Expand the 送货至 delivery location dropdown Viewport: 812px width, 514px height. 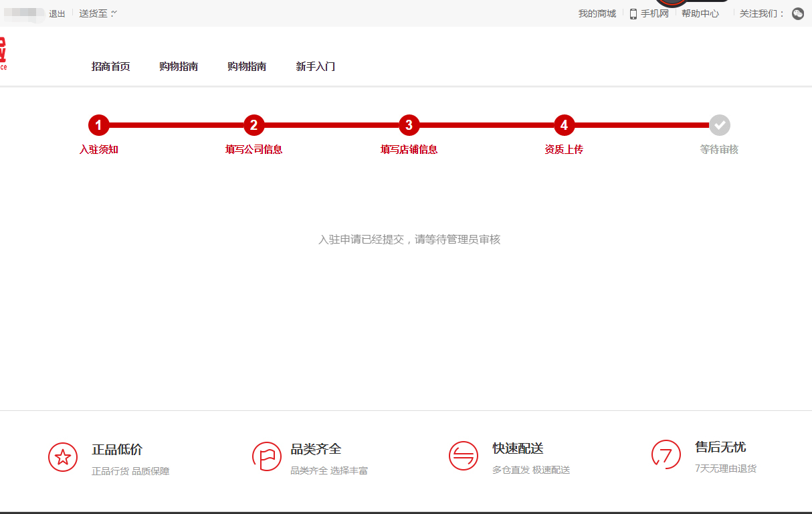click(x=98, y=13)
